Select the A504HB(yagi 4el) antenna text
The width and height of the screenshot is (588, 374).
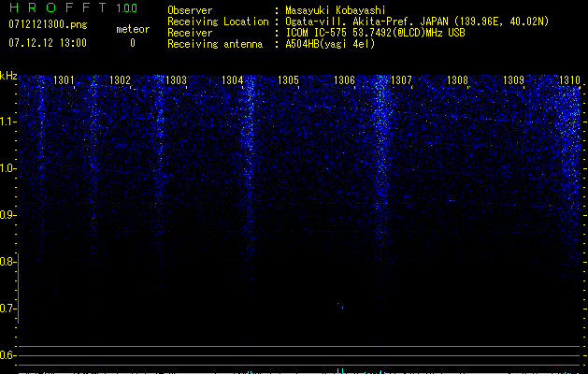(330, 44)
